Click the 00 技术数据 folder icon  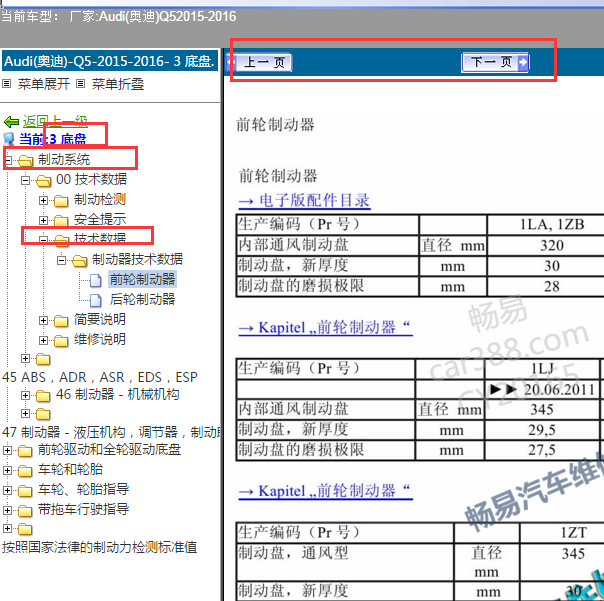pos(44,180)
